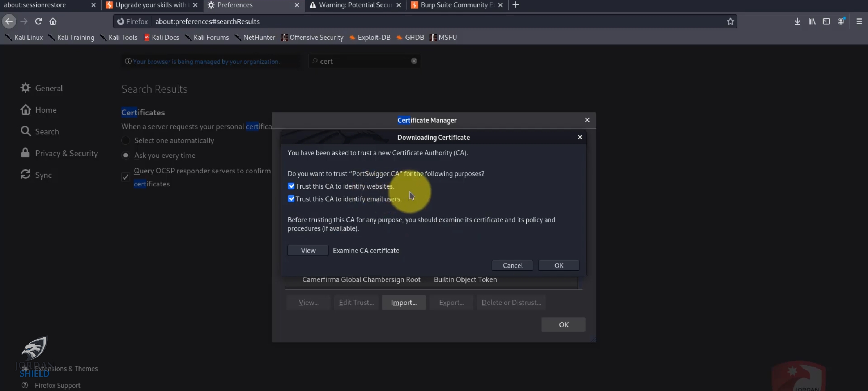Open the Exploit-DB bookmark
The height and width of the screenshot is (391, 868).
(x=370, y=37)
